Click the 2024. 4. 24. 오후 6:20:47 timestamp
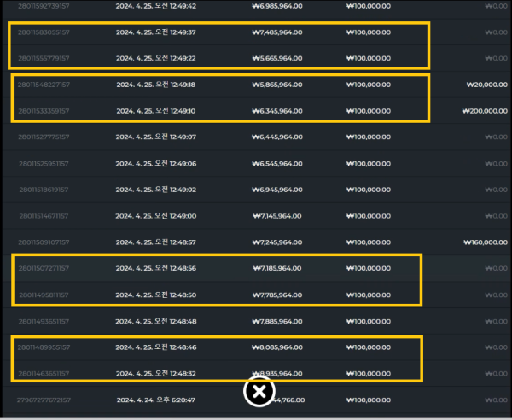Viewport: 512px width, 420px height. pyautogui.click(x=156, y=400)
